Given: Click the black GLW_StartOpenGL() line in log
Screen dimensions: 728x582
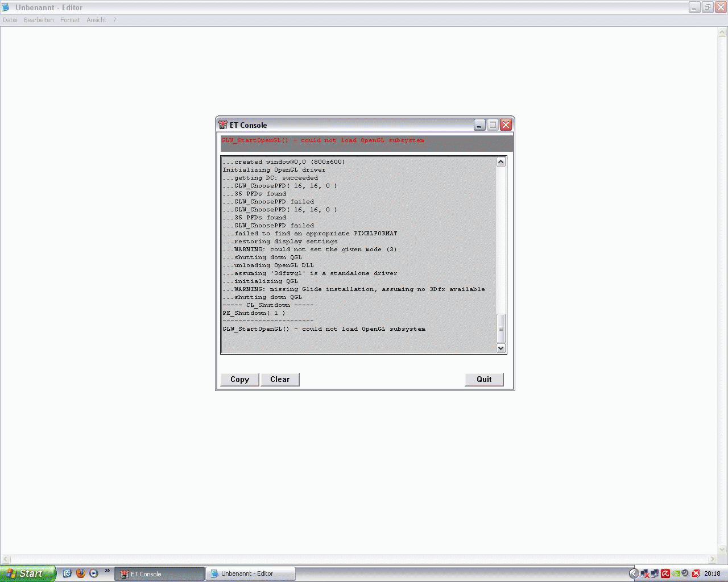Looking at the screenshot, I should click(x=324, y=329).
